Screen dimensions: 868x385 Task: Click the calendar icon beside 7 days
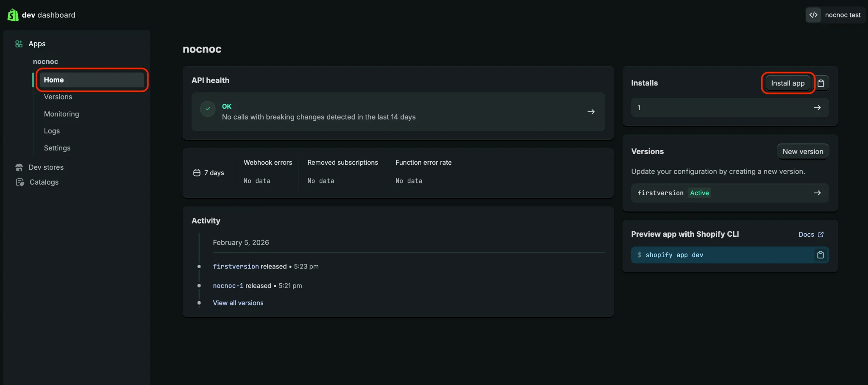[197, 173]
